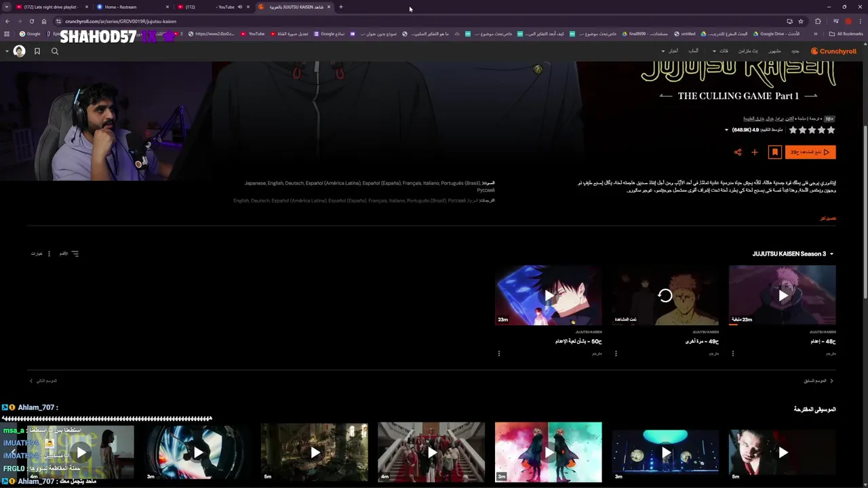Expand the 4.9 average rating dropdown arrow

coord(726,130)
